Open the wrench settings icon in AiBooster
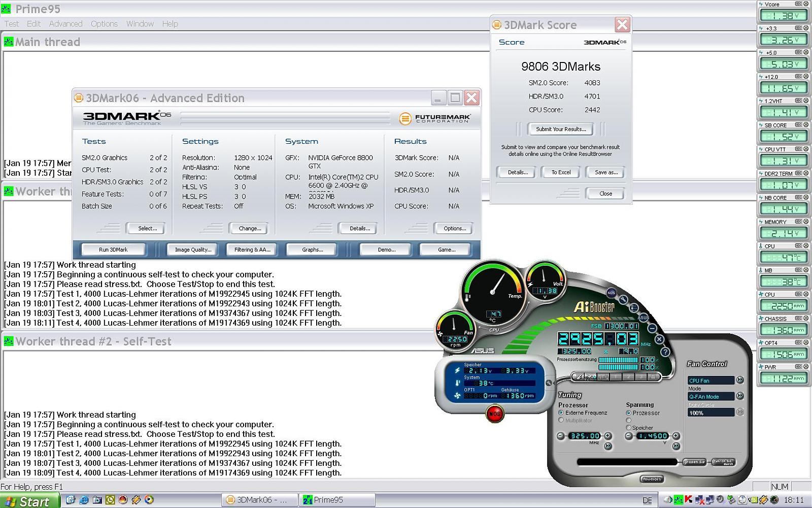This screenshot has width=812, height=508. tap(623, 299)
